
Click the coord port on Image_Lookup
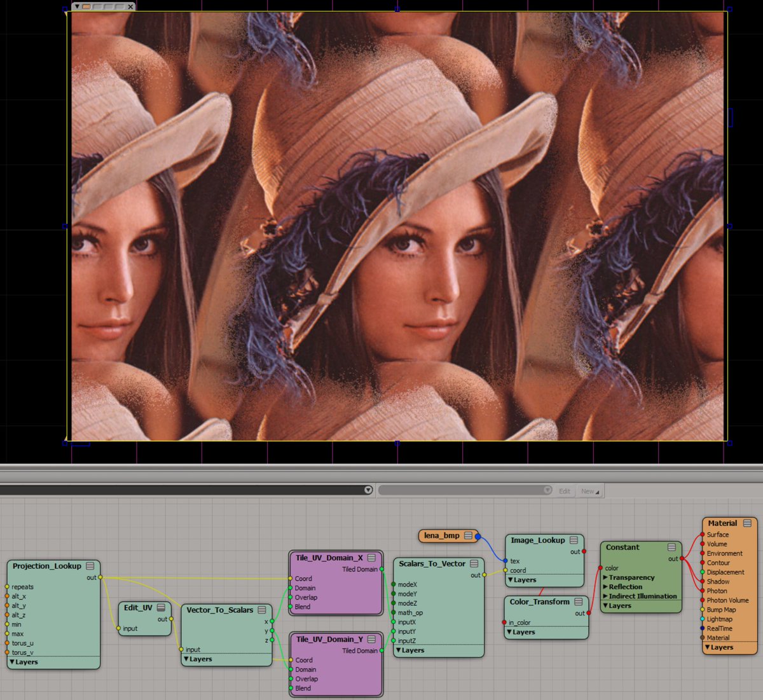[505, 570]
